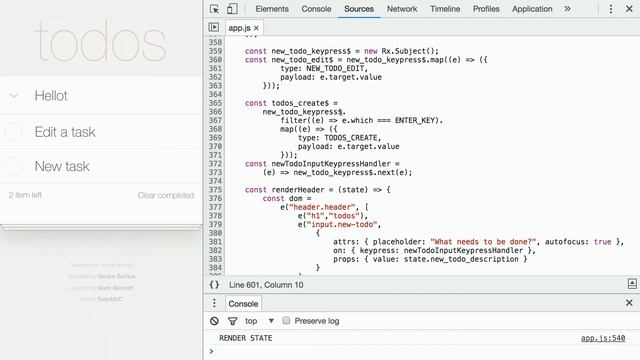640x360 pixels.
Task: Open the app.js:540 source link
Action: pyautogui.click(x=603, y=338)
